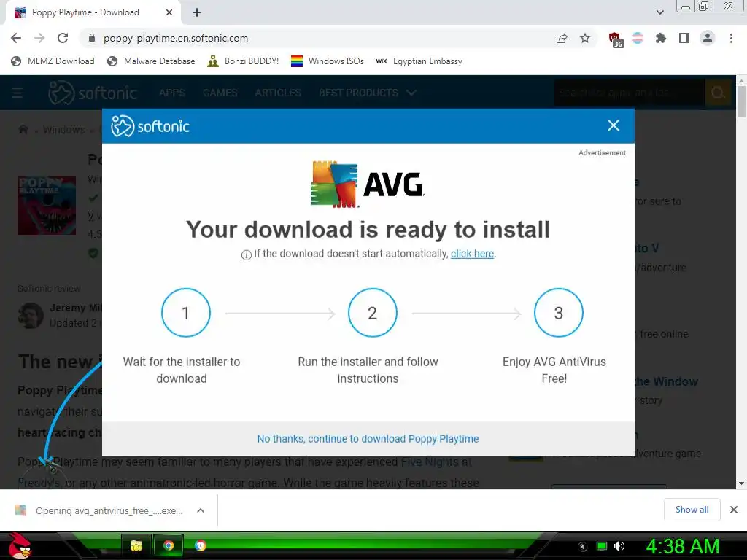Open Bonzi BUDDY! bookmark
Image resolution: width=747 pixels, height=560 pixels.
(243, 61)
